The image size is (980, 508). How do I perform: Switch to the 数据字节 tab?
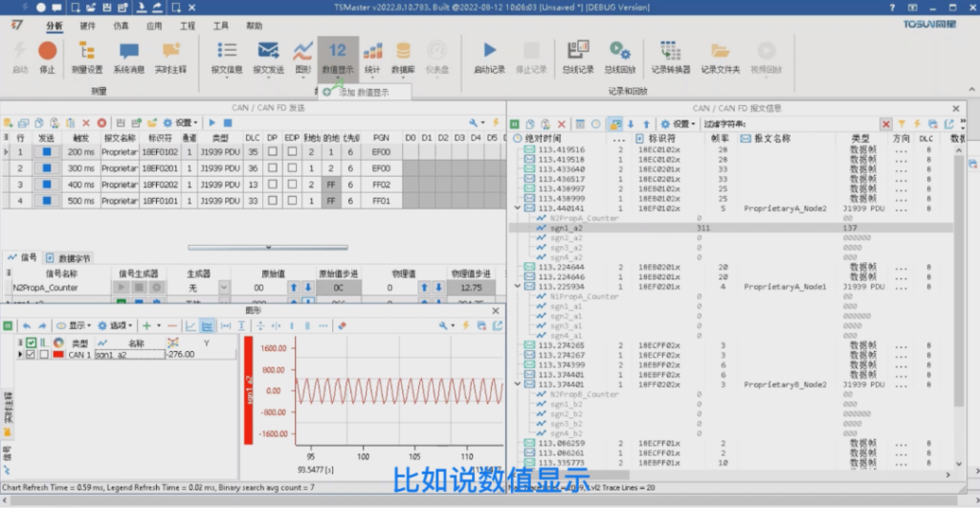click(69, 258)
